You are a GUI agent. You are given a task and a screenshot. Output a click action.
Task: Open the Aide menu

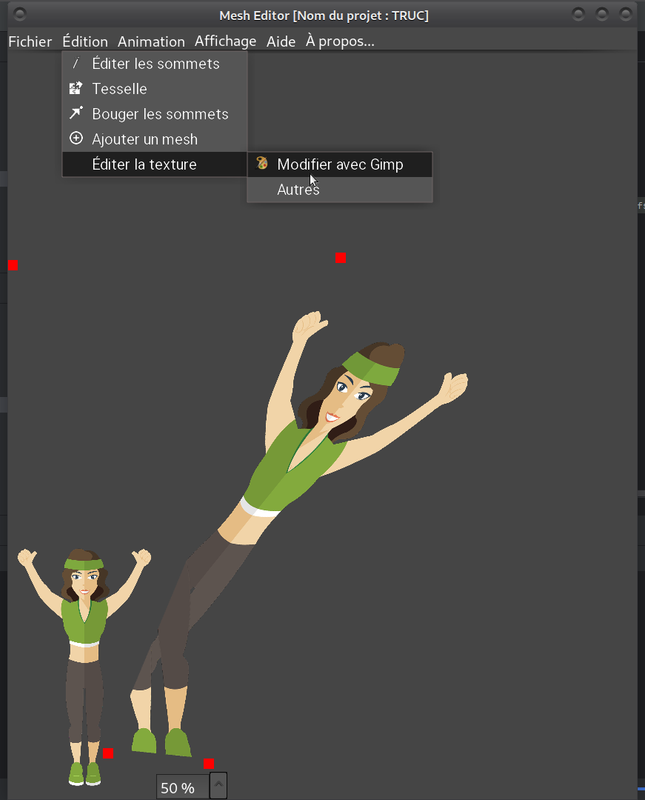(x=281, y=41)
